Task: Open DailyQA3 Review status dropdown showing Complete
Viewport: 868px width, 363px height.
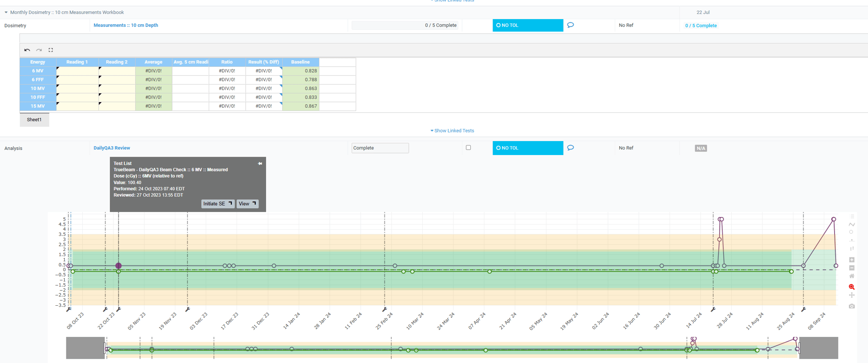Action: pos(380,148)
